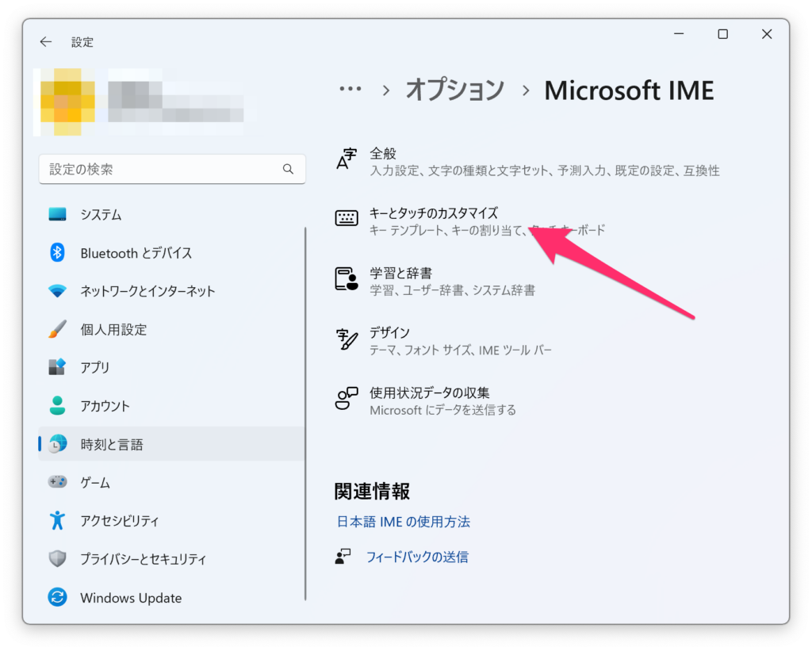812x651 pixels.
Task: Select 個人用設定 in the sidebar
Action: [x=172, y=329]
